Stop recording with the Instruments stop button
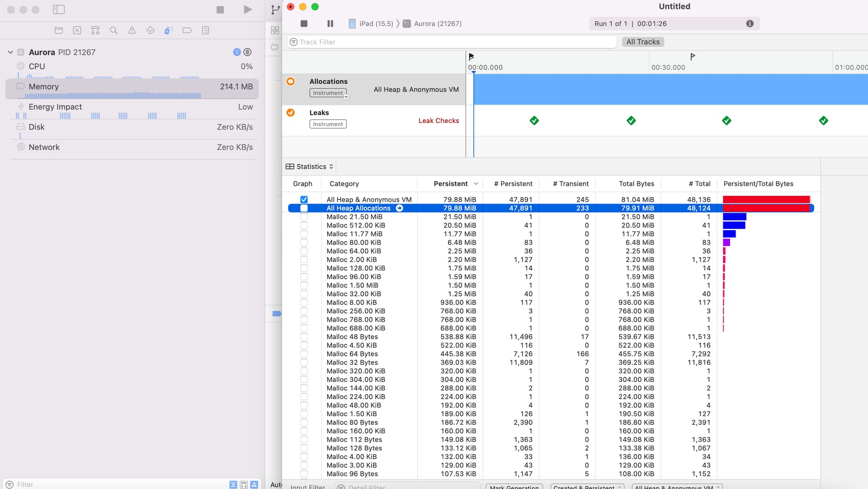868x489 pixels. tap(304, 24)
